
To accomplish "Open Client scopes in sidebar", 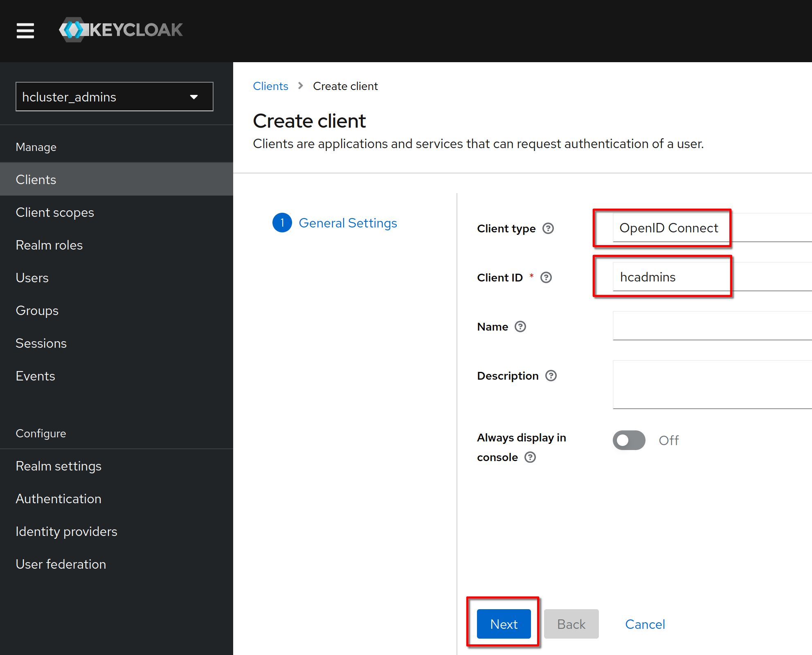I will click(55, 212).
